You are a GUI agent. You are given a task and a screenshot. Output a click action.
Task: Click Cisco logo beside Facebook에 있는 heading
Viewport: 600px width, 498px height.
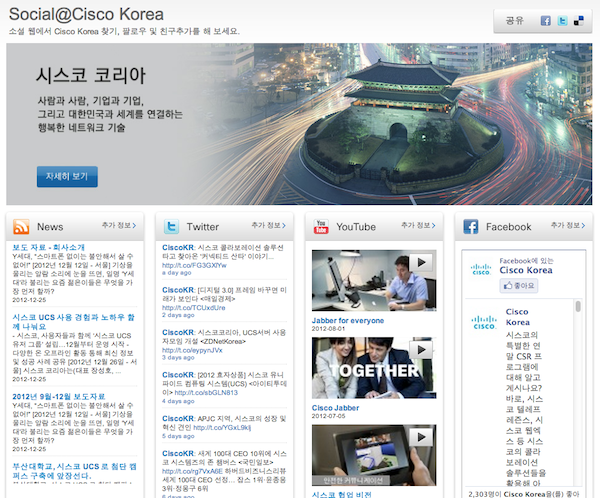481,269
